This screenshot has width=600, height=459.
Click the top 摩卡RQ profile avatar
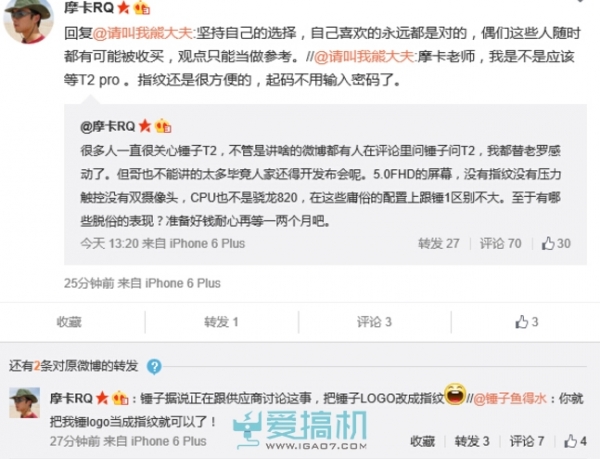tap(29, 21)
